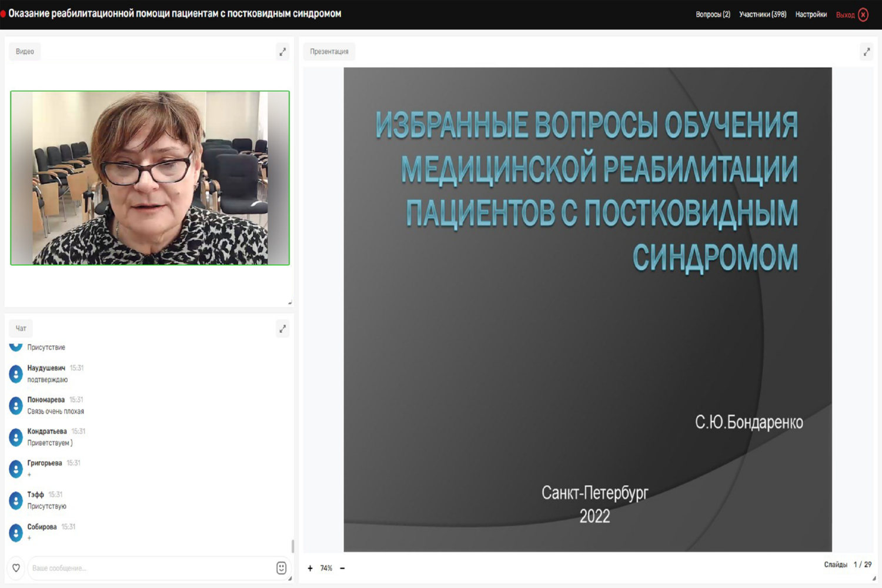This screenshot has width=882, height=588.
Task: Click the Выход exit link
Action: point(845,15)
